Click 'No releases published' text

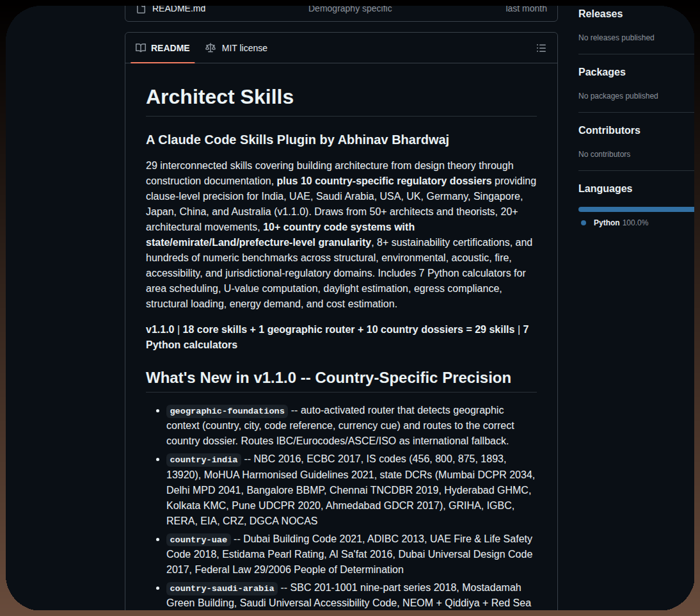616,38
